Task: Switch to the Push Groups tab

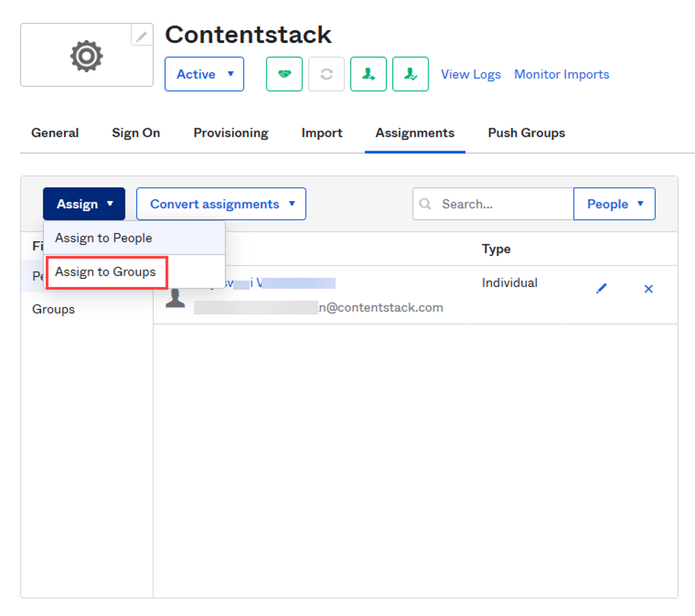Action: click(x=527, y=133)
